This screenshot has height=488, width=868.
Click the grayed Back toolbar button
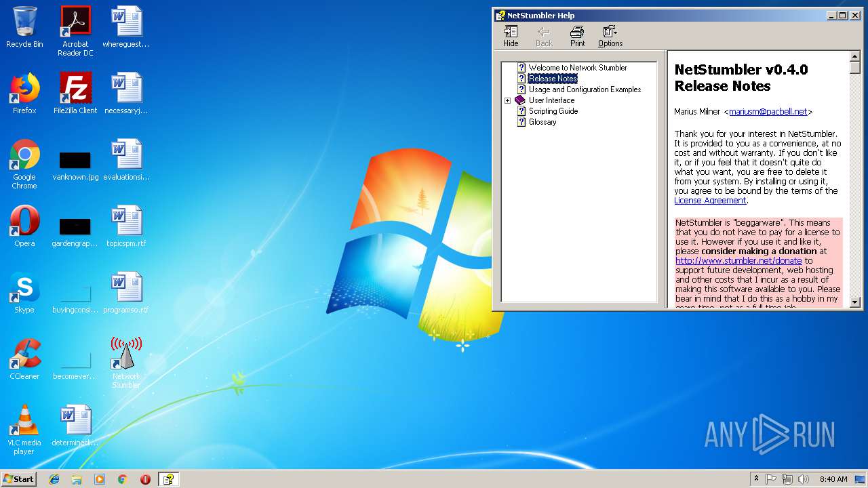[x=544, y=37]
